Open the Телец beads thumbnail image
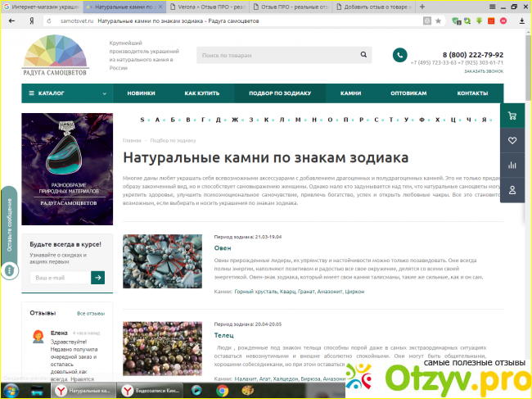 [x=162, y=352]
